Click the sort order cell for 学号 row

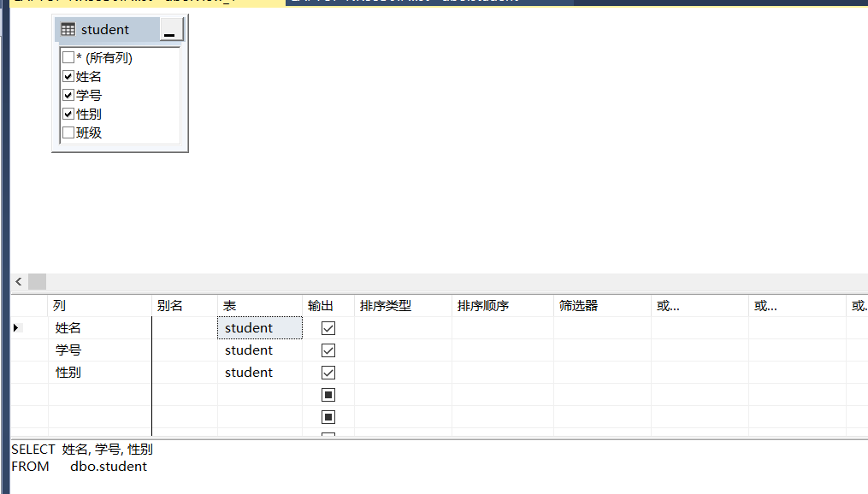pyautogui.click(x=503, y=350)
